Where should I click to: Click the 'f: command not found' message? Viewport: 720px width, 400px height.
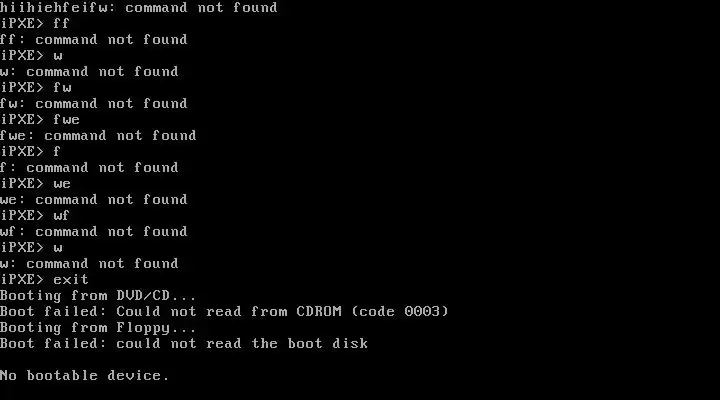coord(89,168)
